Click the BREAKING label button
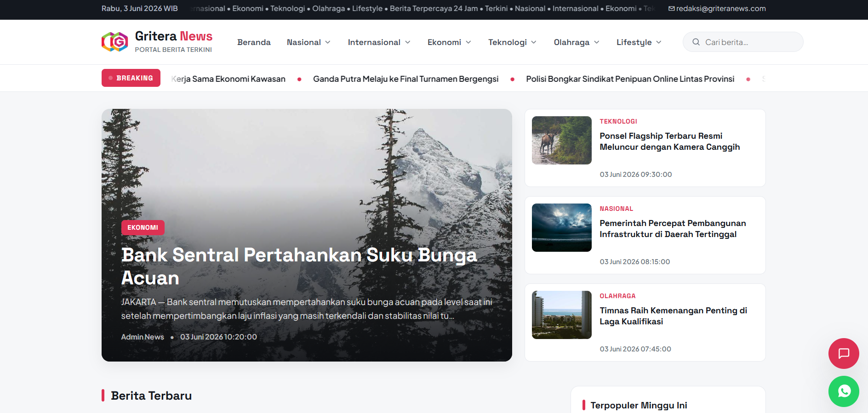The height and width of the screenshot is (413, 868). pos(131,78)
